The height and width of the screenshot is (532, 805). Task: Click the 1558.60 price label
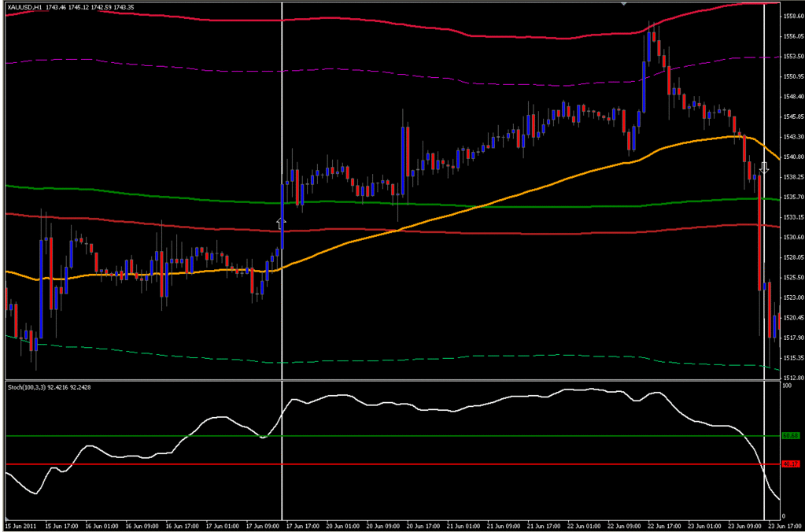(792, 17)
